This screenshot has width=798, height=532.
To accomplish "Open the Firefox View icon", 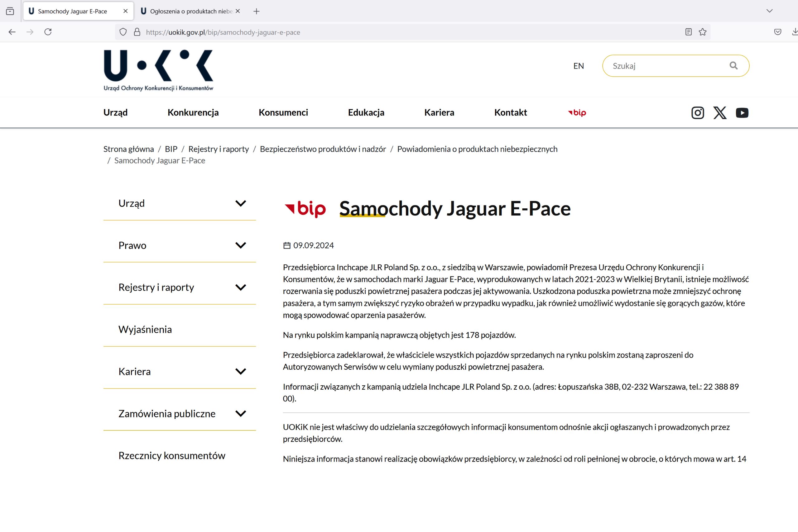I will pyautogui.click(x=10, y=11).
